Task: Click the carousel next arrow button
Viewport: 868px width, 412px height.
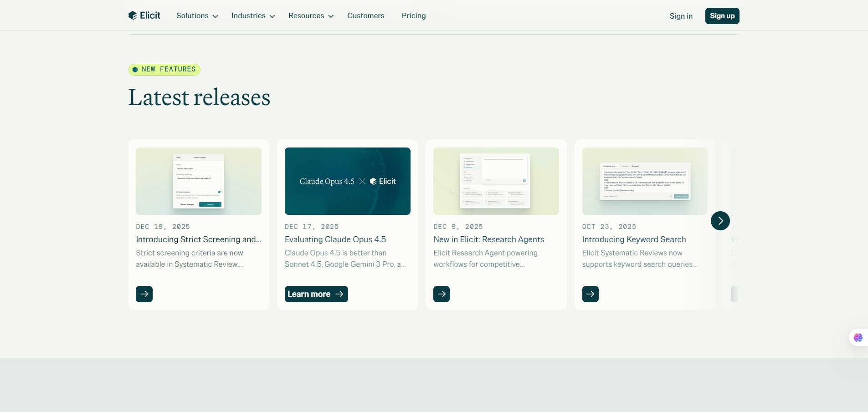Action: (x=720, y=221)
